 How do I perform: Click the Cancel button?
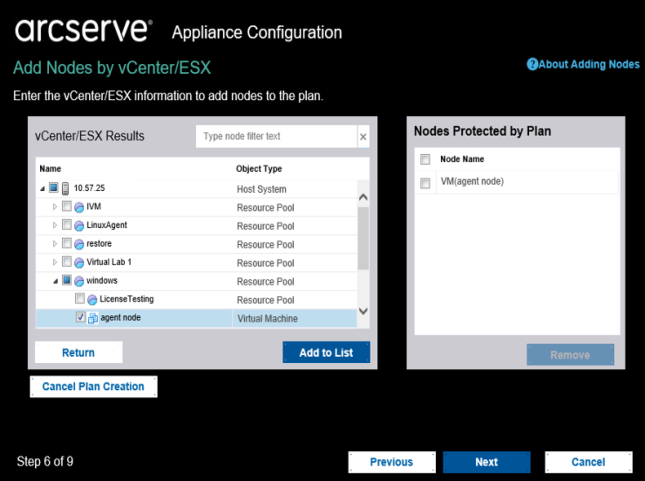(x=589, y=462)
